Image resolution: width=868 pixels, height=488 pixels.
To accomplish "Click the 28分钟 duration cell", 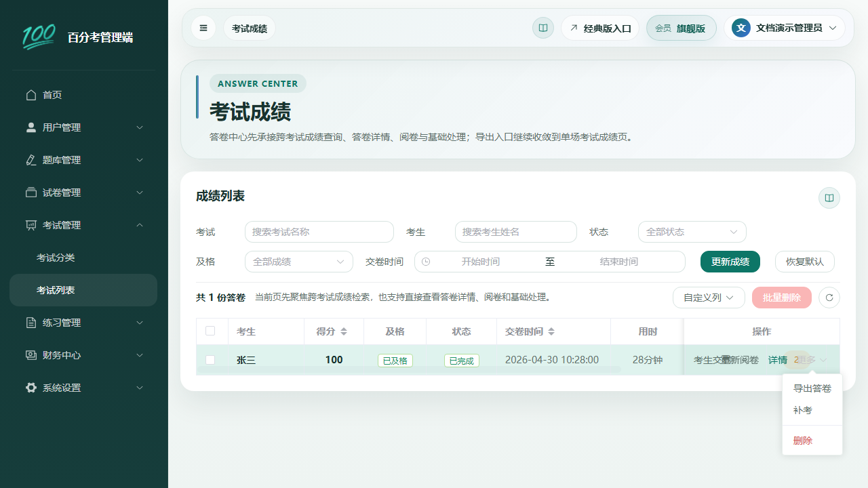I will pyautogui.click(x=648, y=360).
